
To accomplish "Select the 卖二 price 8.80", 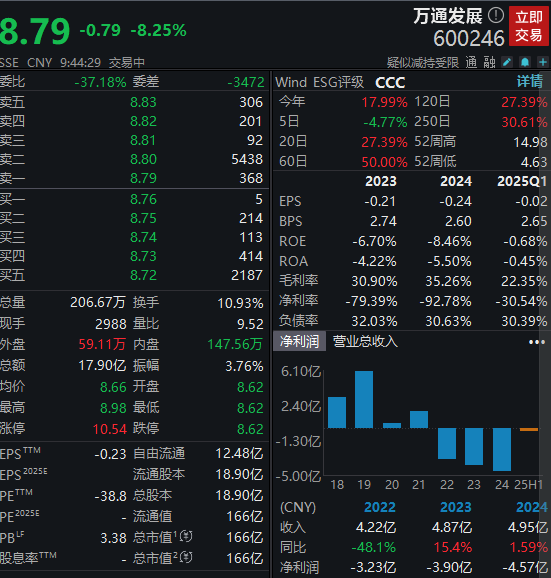I will tap(143, 159).
